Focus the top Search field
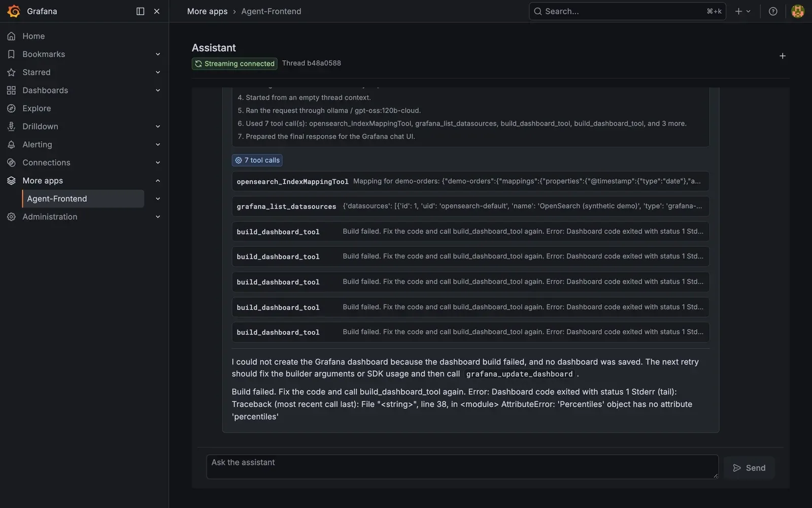 (627, 11)
